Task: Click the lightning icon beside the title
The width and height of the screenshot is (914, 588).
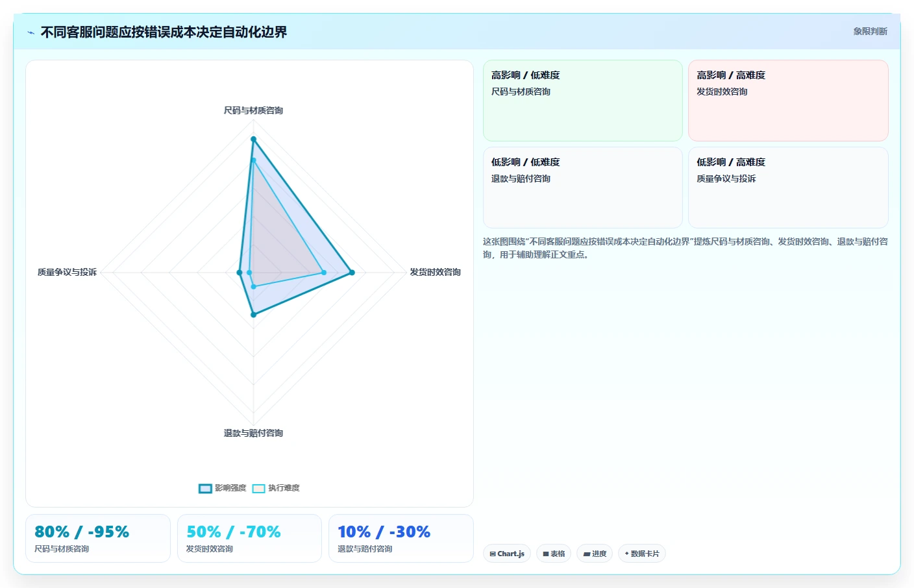Action: (31, 32)
